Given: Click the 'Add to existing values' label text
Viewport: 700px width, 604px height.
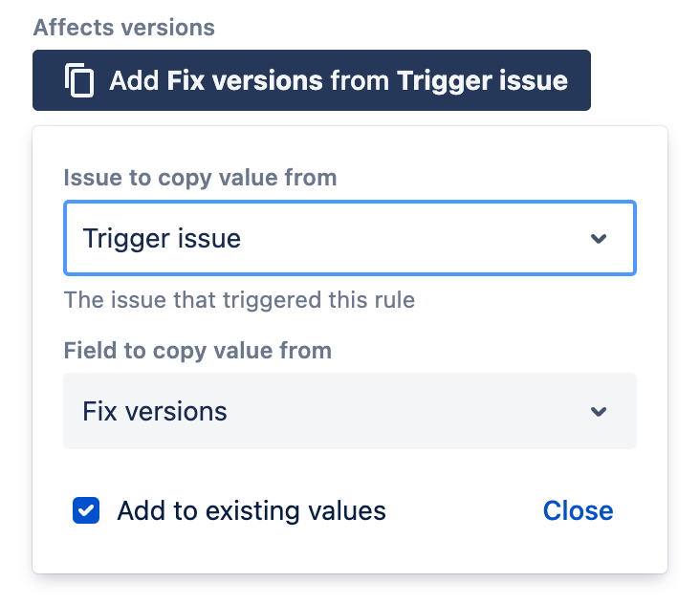Looking at the screenshot, I should tap(252, 510).
